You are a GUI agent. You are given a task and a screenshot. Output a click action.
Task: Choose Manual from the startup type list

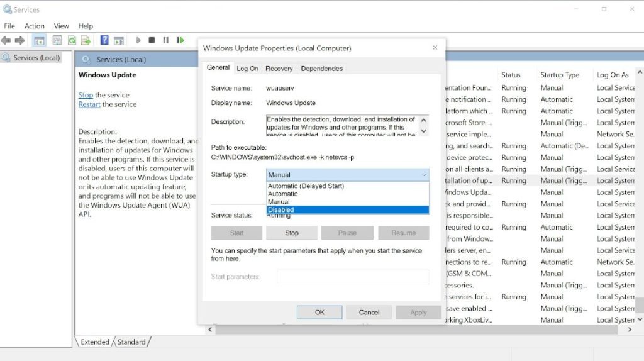click(347, 202)
